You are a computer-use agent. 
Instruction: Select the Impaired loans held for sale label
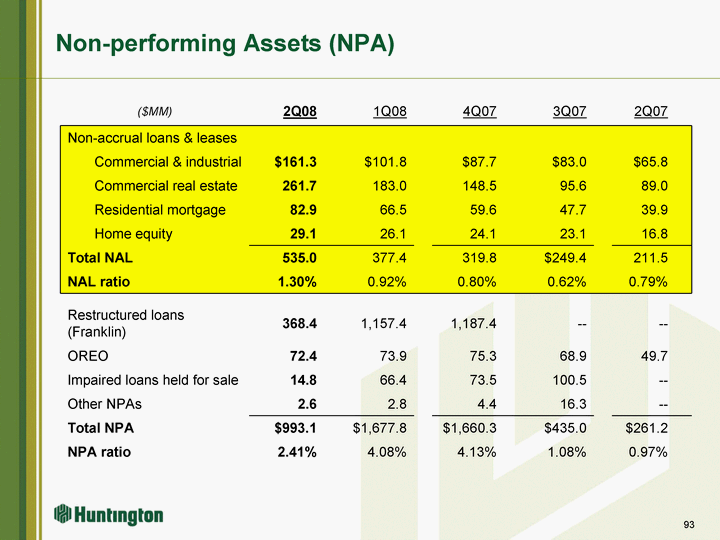(153, 379)
